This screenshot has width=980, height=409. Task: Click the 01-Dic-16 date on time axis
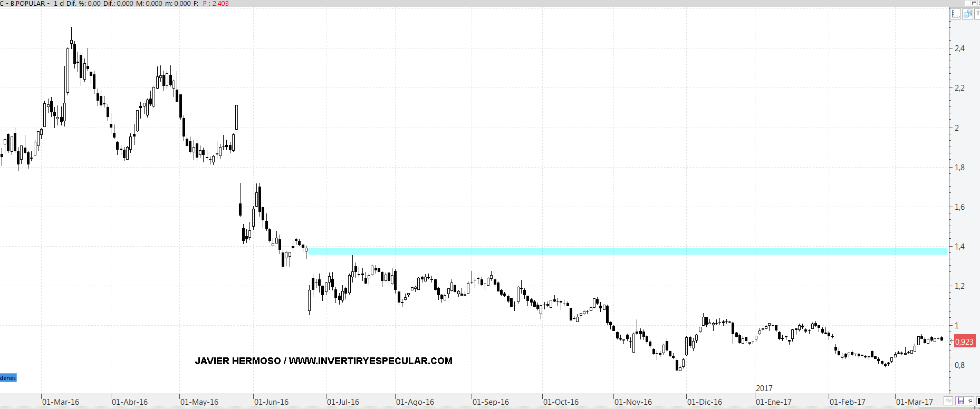tap(704, 402)
